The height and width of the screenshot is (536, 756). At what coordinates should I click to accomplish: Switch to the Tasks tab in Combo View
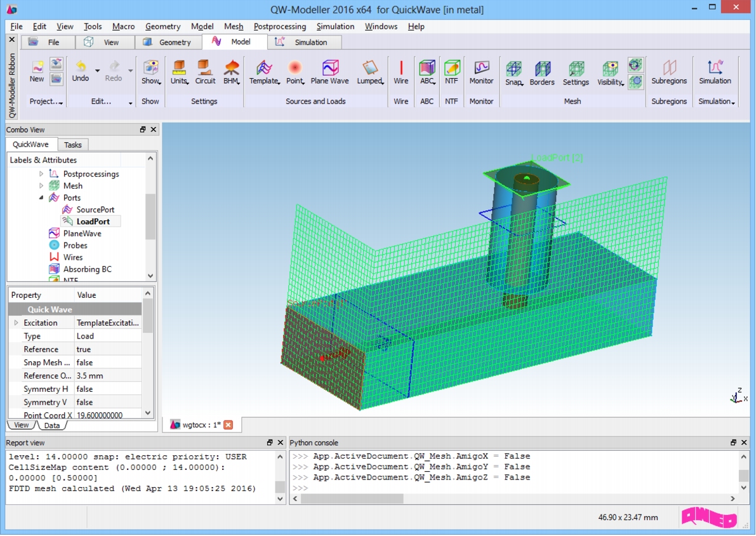pos(73,145)
